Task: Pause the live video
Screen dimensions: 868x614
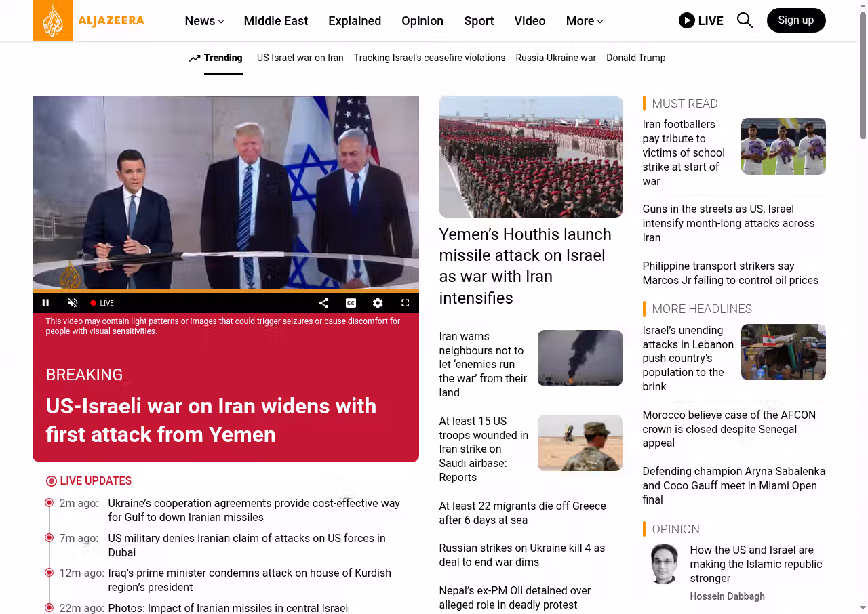Action: pos(46,303)
